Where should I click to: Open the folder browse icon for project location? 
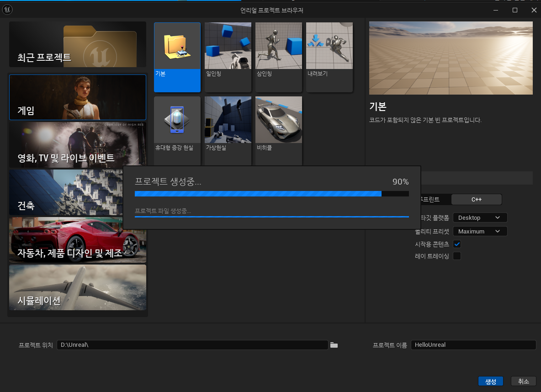pos(334,345)
